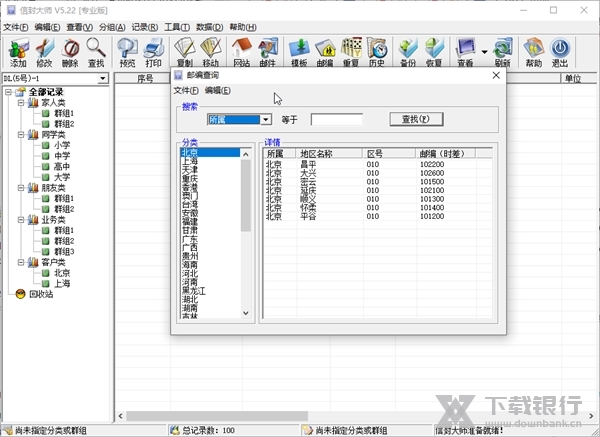Click the 复制 (Copy) toolbar icon
The height and width of the screenshot is (437, 600).
185,52
